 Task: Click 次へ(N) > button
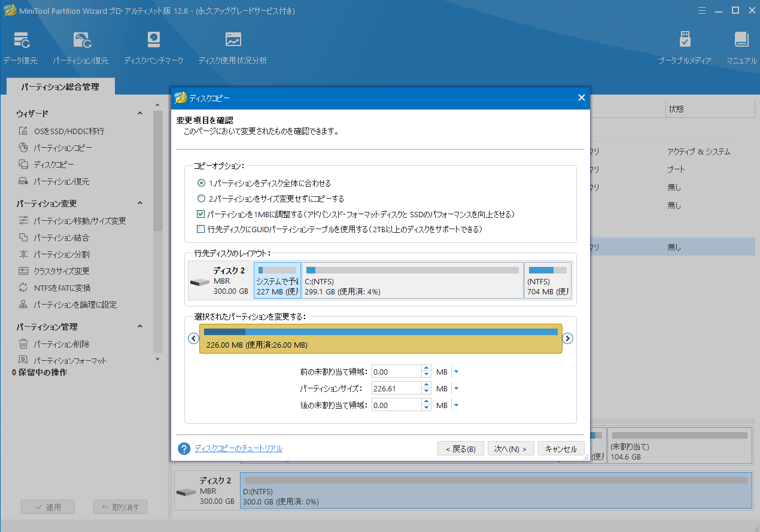tap(510, 449)
